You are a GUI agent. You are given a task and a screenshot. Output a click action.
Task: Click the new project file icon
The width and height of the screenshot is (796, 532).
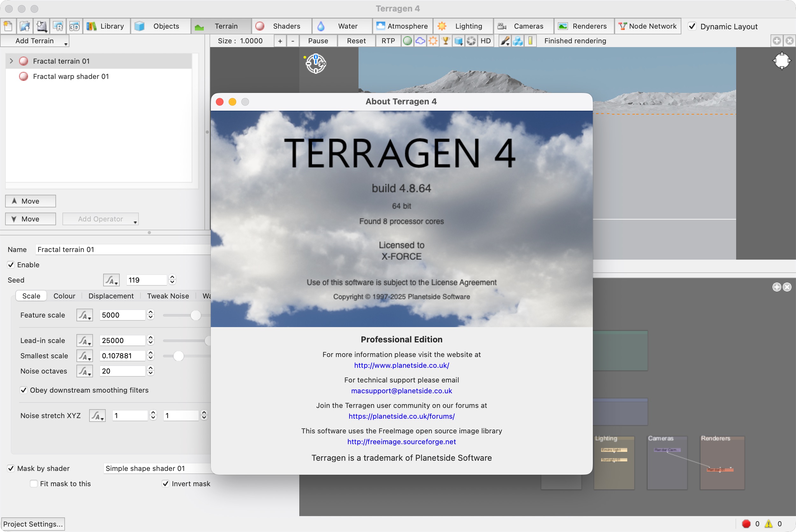[x=8, y=26]
